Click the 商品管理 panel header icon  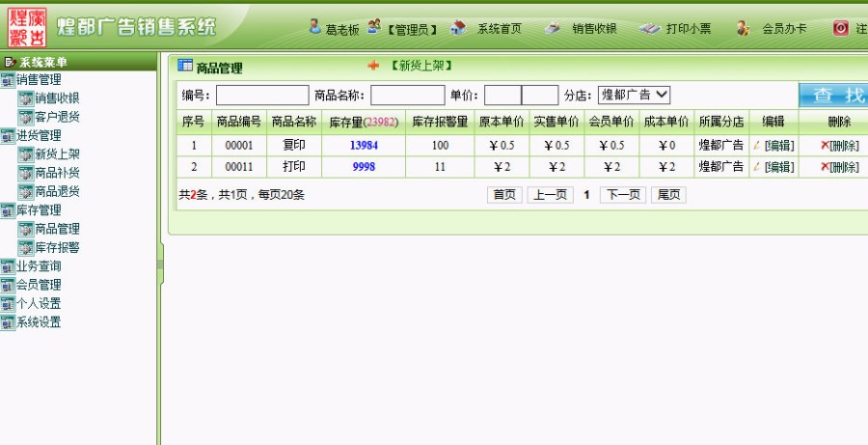point(185,67)
